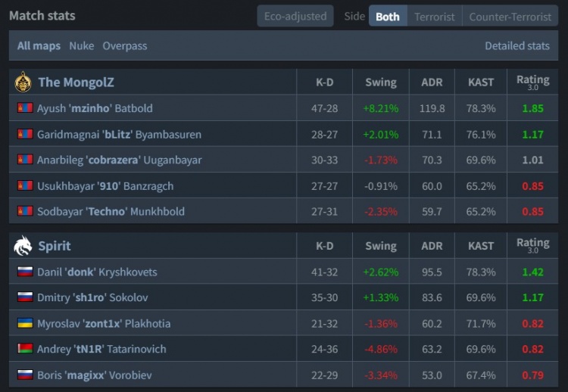Image resolution: width=568 pixels, height=392 pixels.
Task: Click the Belarus flag beside tN1R
Action: click(x=24, y=349)
